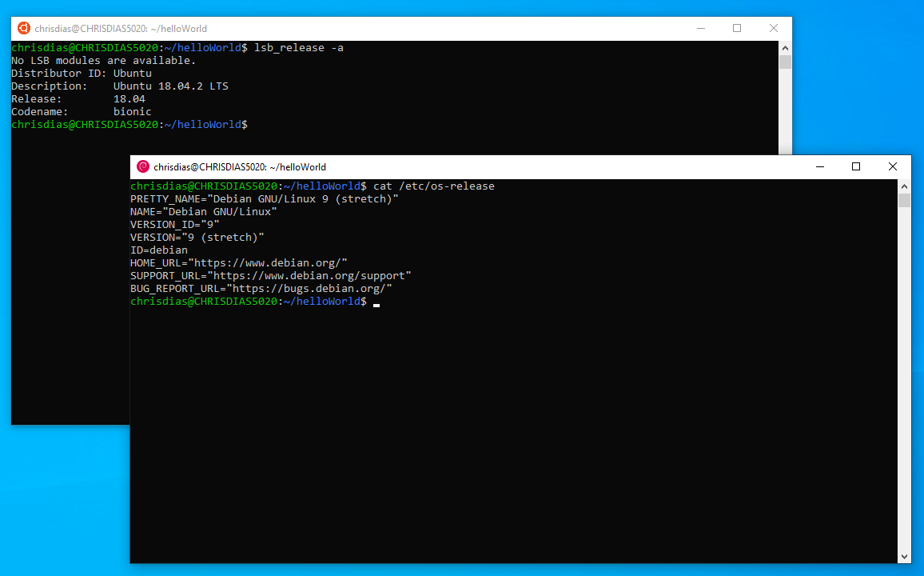
Task: Close the Debian terminal window
Action: tap(893, 166)
